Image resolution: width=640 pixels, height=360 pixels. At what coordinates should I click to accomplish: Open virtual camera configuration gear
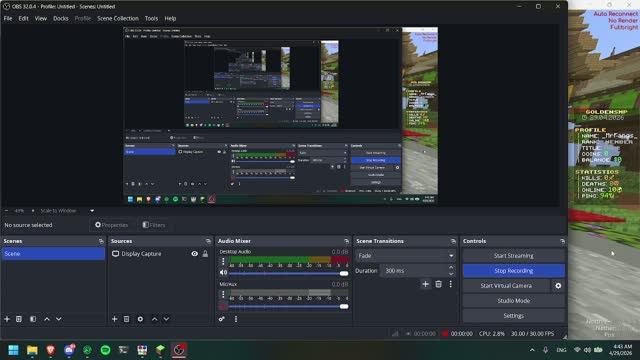558,286
